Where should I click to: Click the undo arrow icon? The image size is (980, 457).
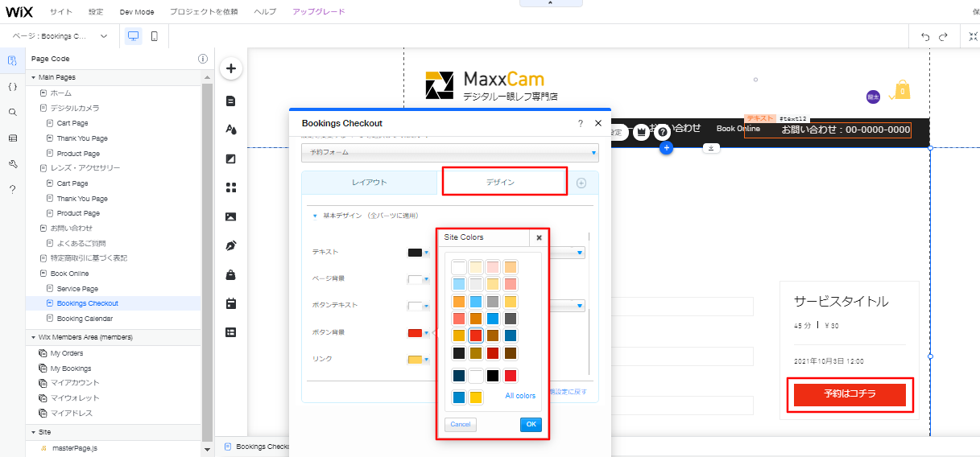[925, 36]
